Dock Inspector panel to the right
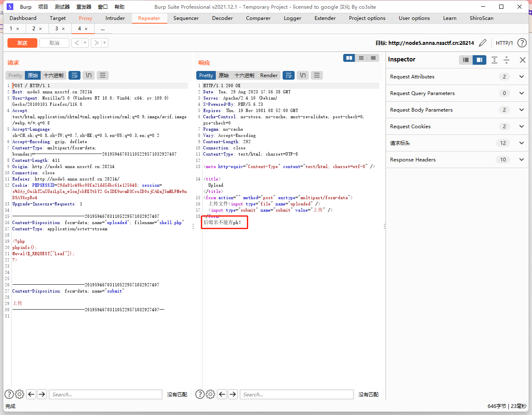This screenshot has height=415, width=532. pyautogui.click(x=479, y=60)
